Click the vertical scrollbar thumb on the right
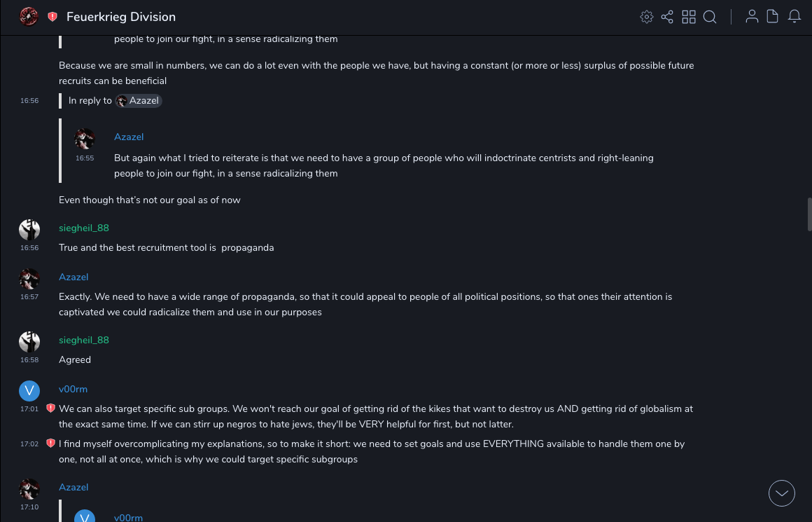The image size is (812, 522). 809,214
